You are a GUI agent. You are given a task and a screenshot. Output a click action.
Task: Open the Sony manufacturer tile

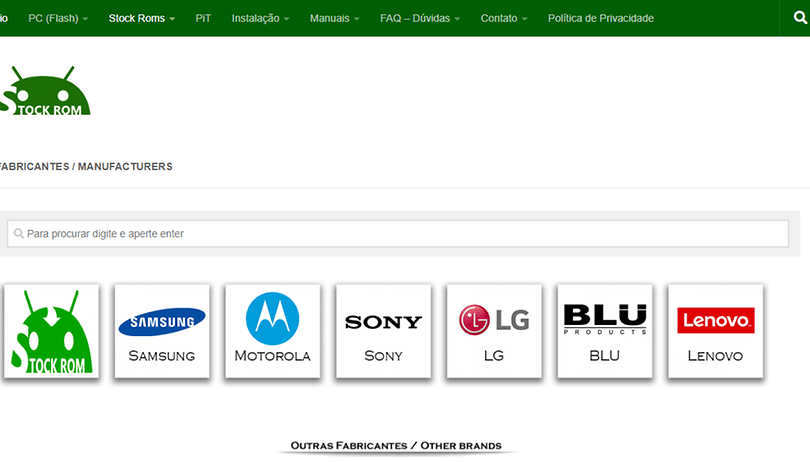[x=383, y=331]
